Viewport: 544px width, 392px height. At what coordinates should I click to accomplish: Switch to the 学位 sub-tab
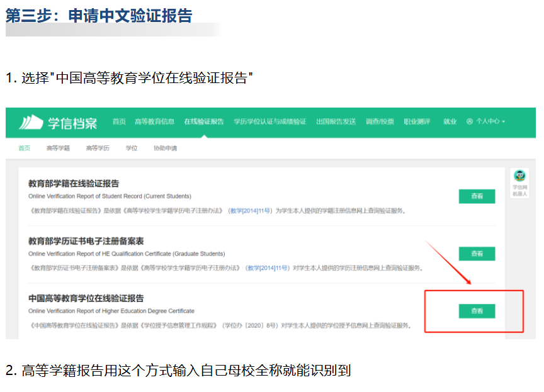(132, 148)
